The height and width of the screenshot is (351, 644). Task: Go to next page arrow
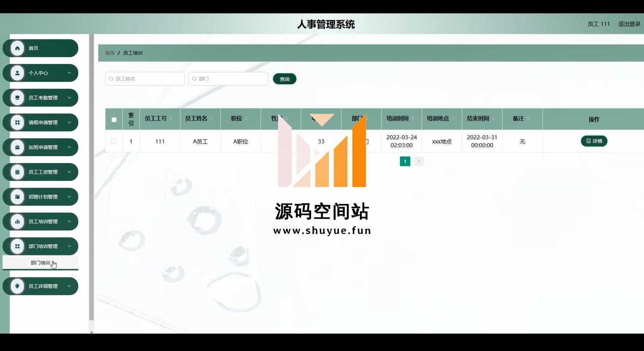pyautogui.click(x=419, y=161)
